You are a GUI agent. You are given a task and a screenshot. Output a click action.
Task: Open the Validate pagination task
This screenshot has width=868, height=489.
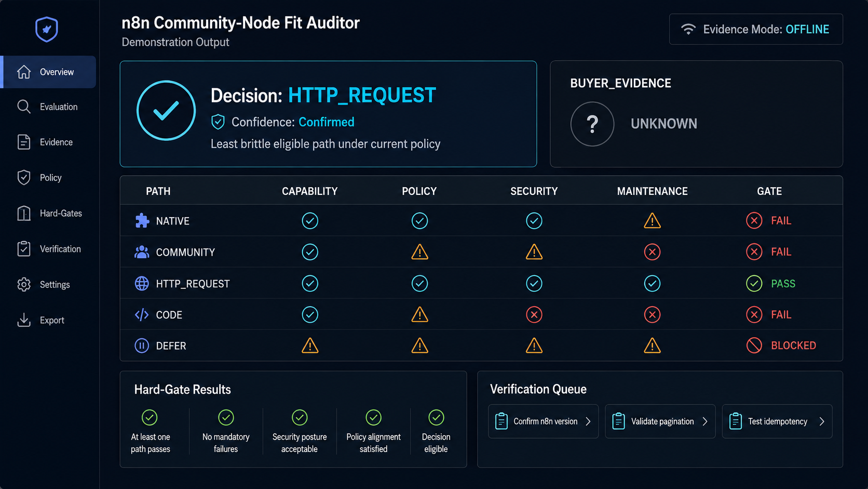point(660,421)
